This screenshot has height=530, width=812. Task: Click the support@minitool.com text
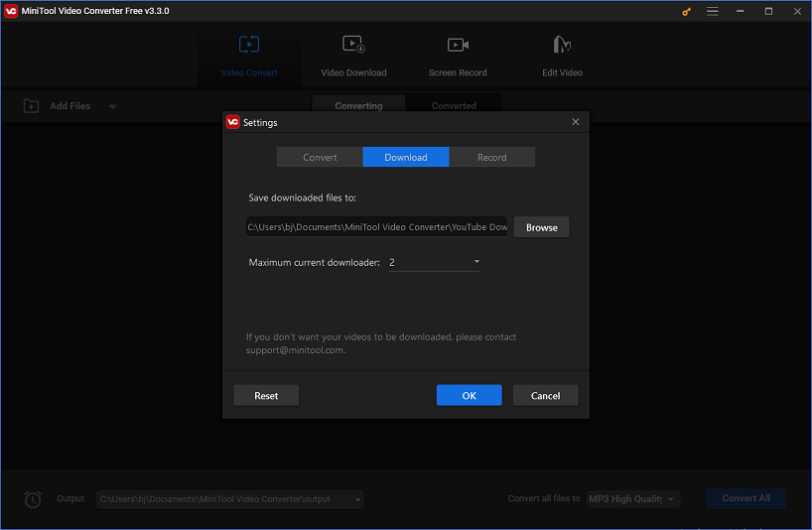pos(295,350)
